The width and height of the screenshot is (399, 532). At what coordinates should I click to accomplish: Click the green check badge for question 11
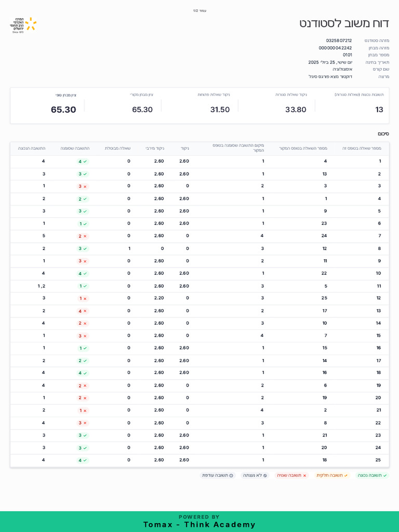click(x=83, y=286)
